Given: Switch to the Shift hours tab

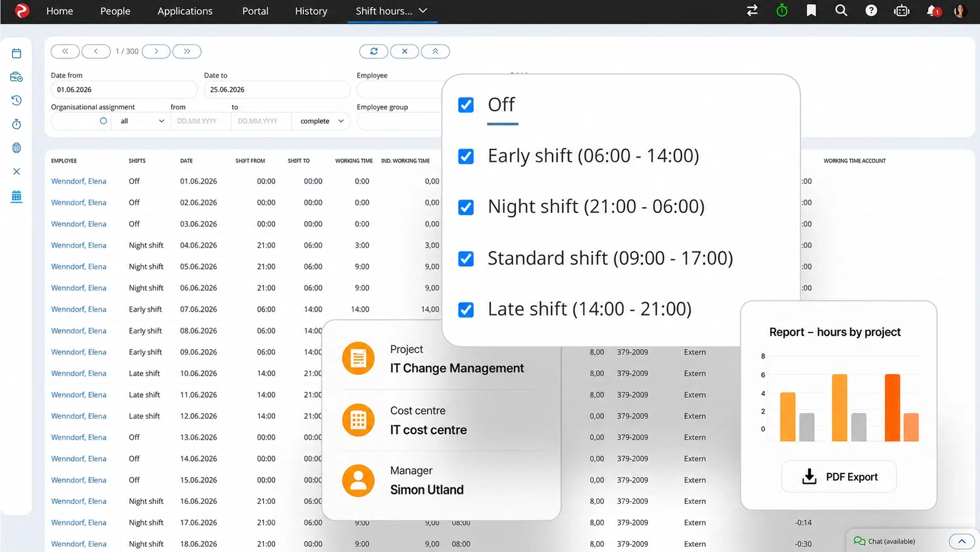Looking at the screenshot, I should point(392,11).
